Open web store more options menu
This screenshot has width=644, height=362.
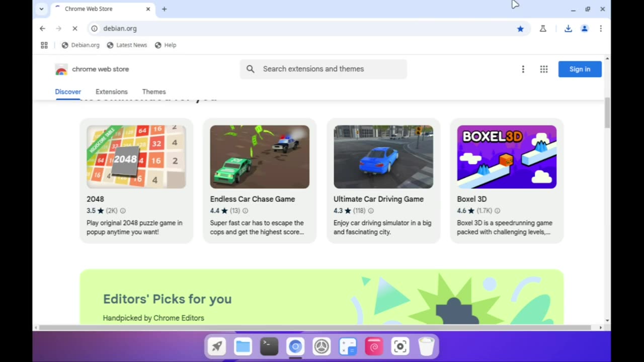coord(523,69)
